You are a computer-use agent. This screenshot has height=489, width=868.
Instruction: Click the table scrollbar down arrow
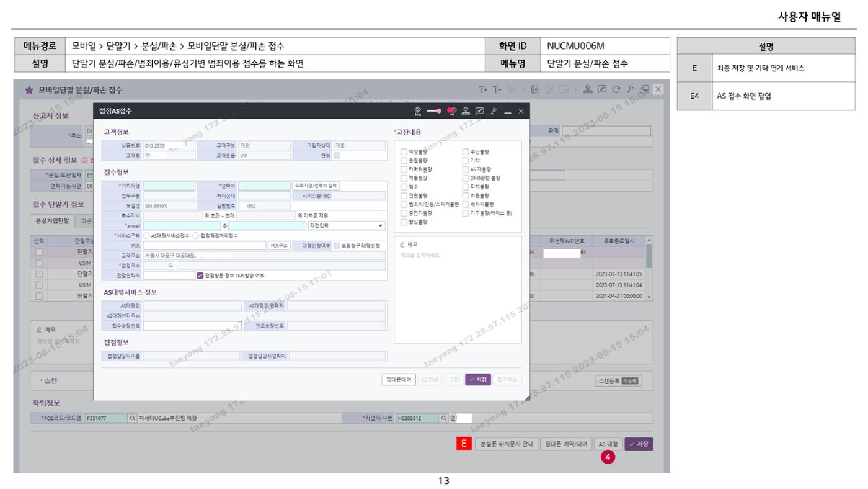pyautogui.click(x=649, y=297)
